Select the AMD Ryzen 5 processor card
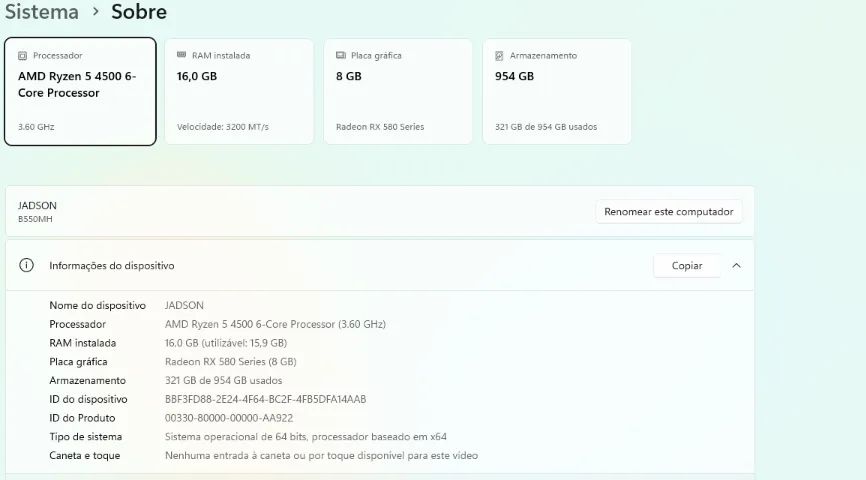 coord(80,92)
